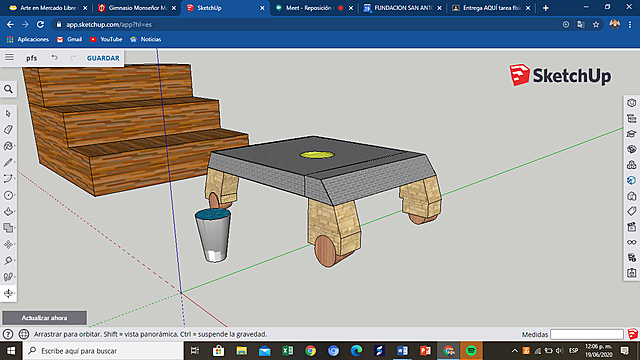
Task: Open Chrome menu three dots
Action: point(630,24)
